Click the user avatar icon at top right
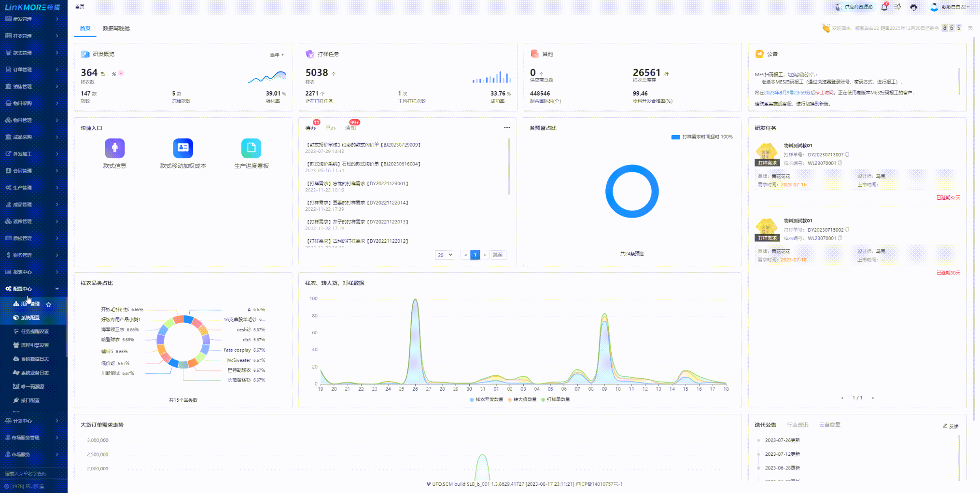 [x=934, y=7]
